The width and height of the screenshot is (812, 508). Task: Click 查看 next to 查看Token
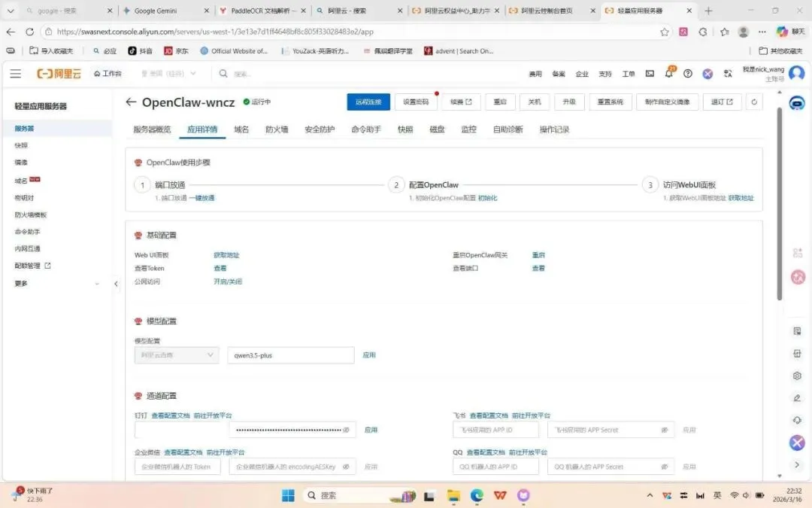pos(220,268)
